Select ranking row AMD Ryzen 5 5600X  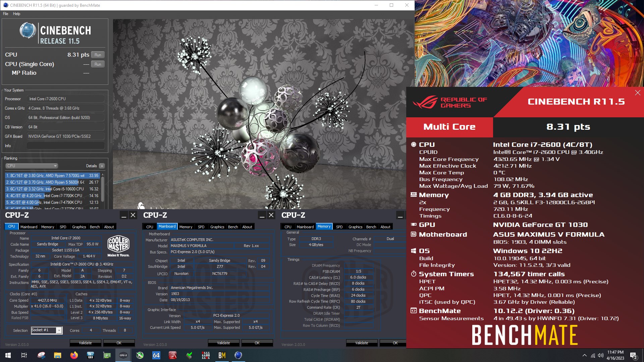(52, 182)
